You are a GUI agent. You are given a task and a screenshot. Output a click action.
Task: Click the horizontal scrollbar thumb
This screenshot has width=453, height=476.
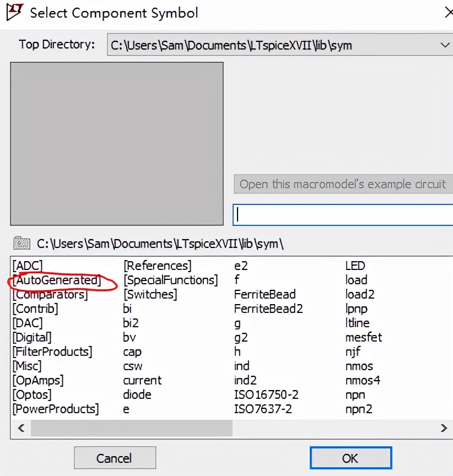coord(132,428)
